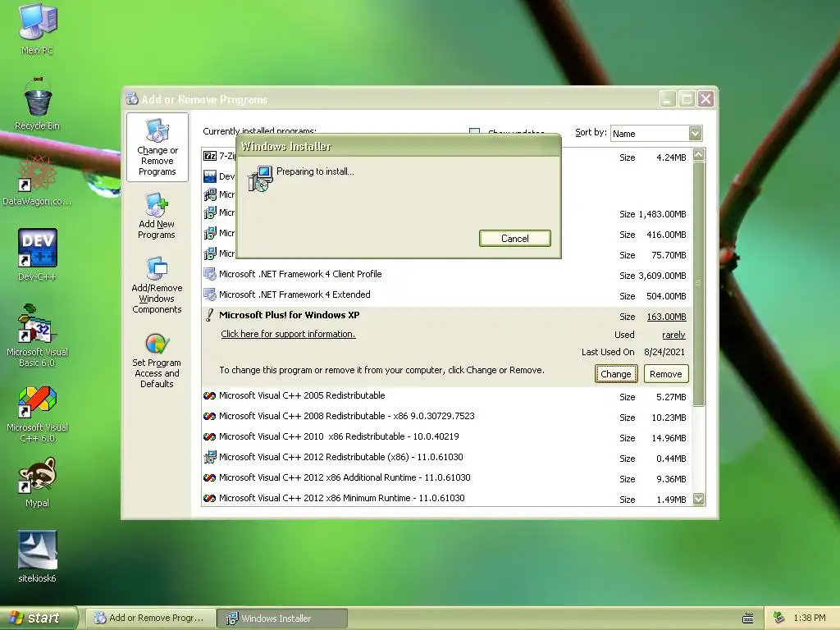Select the Mypal raccoon desktop icon
This screenshot has width=840, height=630.
pos(37,482)
